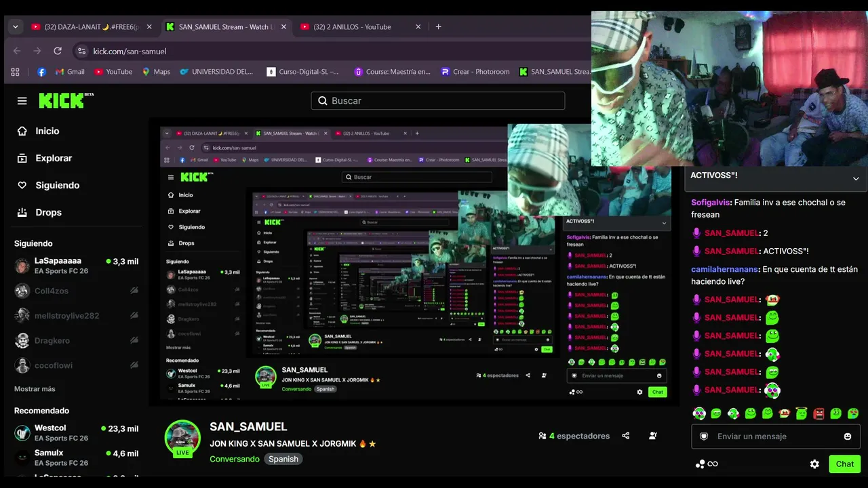Send message with the green Chat button
Screen dimensions: 868x488
(x=845, y=464)
